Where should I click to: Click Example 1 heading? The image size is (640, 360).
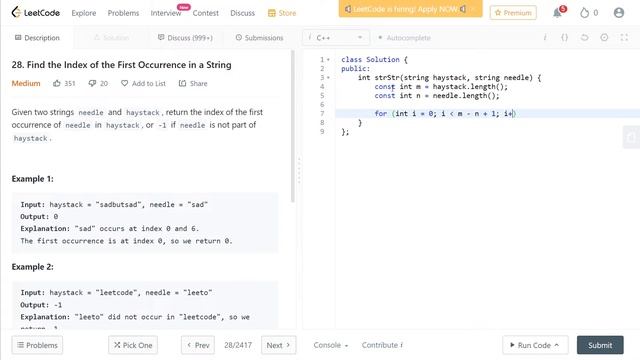click(x=32, y=179)
